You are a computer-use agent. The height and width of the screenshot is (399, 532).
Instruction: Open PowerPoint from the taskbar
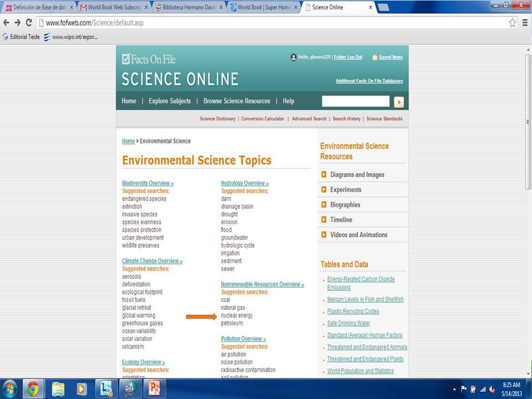pos(155,389)
